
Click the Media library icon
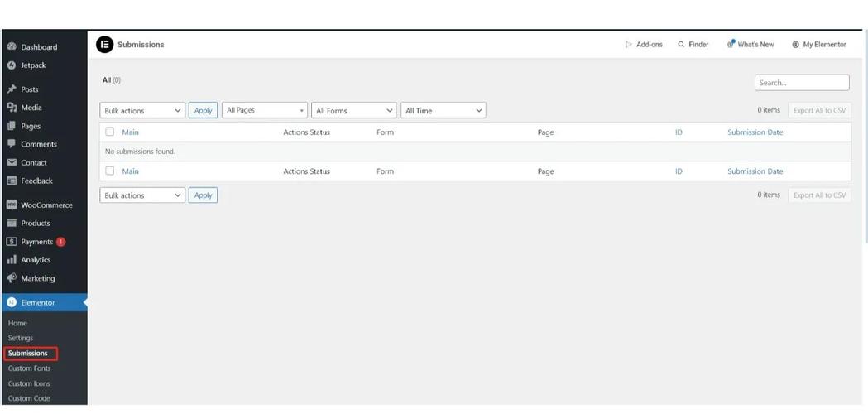click(12, 108)
